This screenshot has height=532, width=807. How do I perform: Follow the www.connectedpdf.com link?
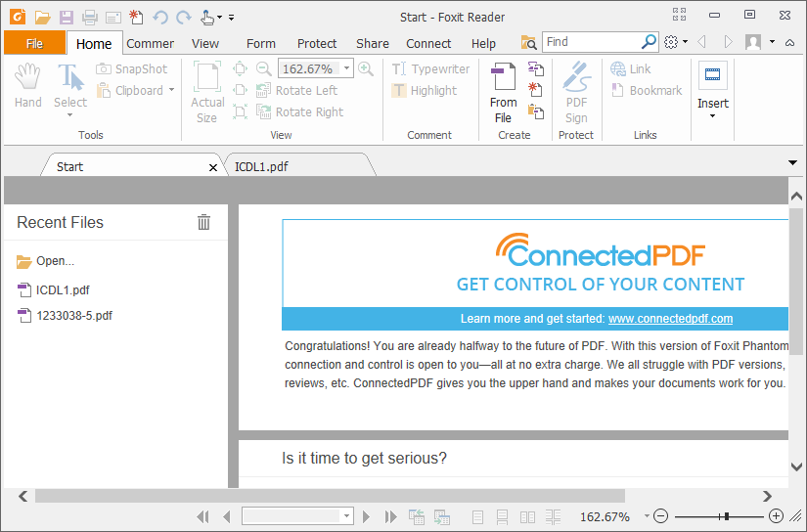point(670,319)
